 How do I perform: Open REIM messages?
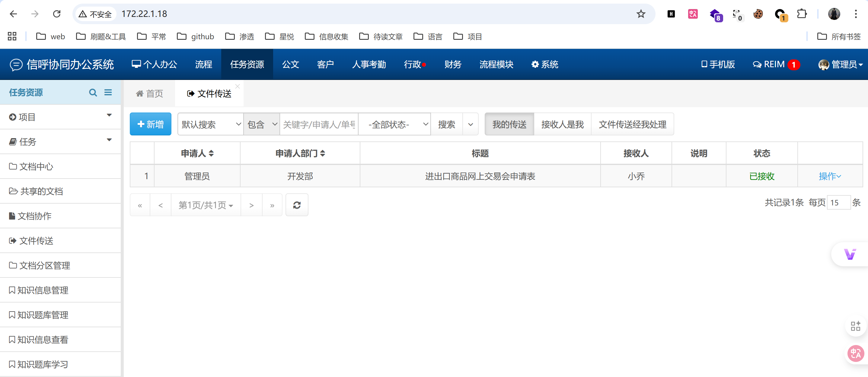(776, 64)
